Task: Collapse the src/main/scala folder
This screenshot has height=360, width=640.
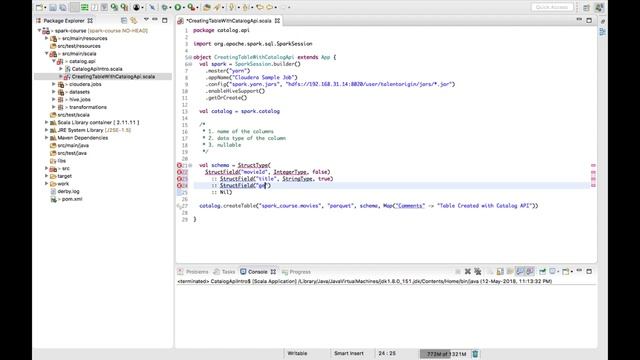Action: (47, 53)
